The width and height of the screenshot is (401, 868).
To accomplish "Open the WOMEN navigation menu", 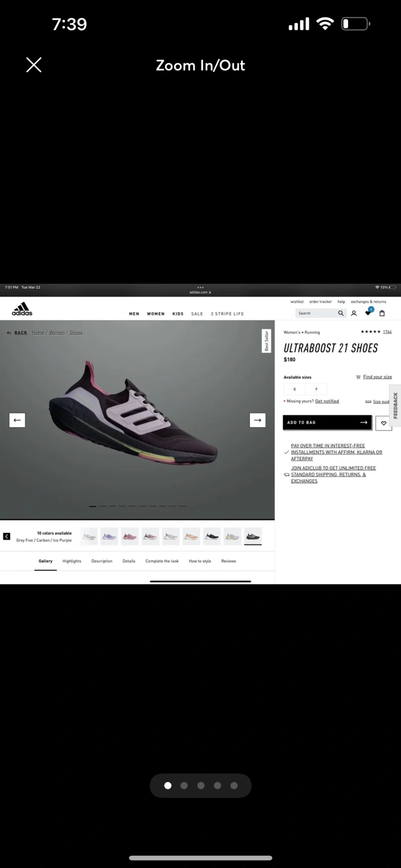I will [x=155, y=314].
